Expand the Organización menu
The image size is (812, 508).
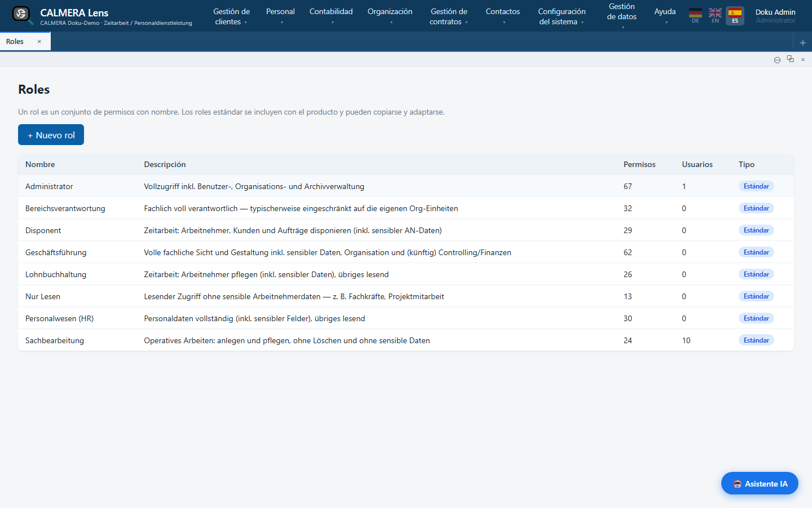390,16
